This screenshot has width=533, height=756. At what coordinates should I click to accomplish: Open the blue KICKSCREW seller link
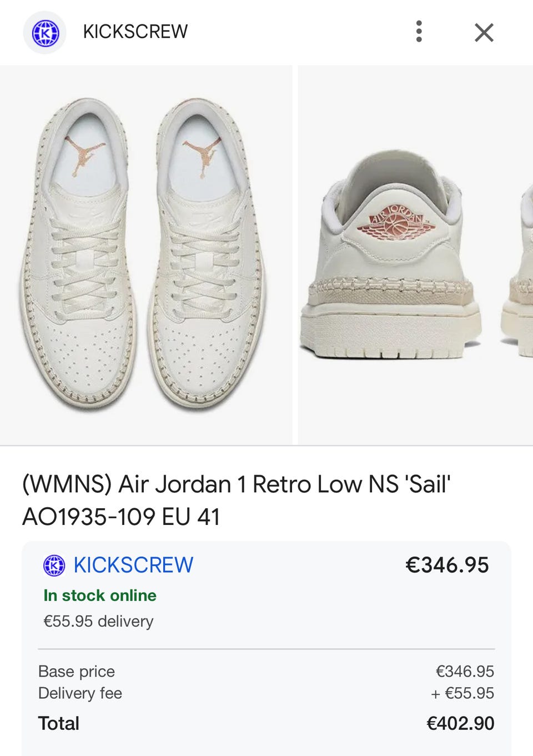[x=133, y=565]
